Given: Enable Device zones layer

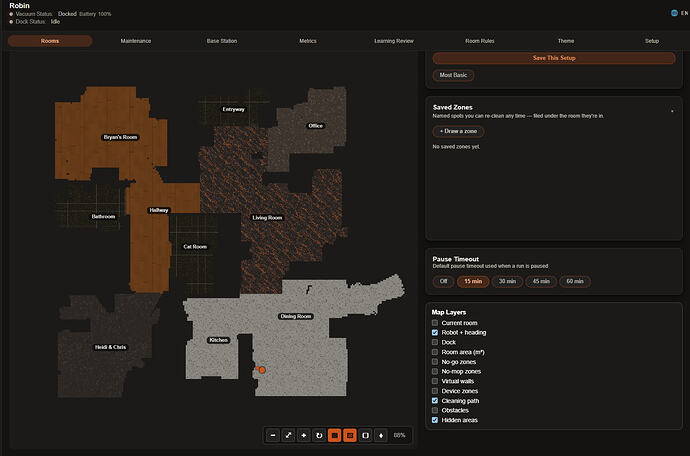Looking at the screenshot, I should [x=435, y=391].
